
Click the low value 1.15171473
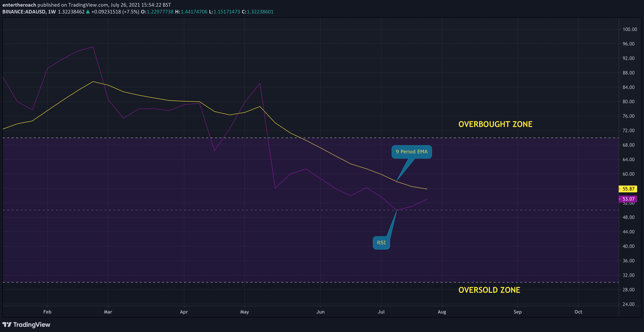227,12
